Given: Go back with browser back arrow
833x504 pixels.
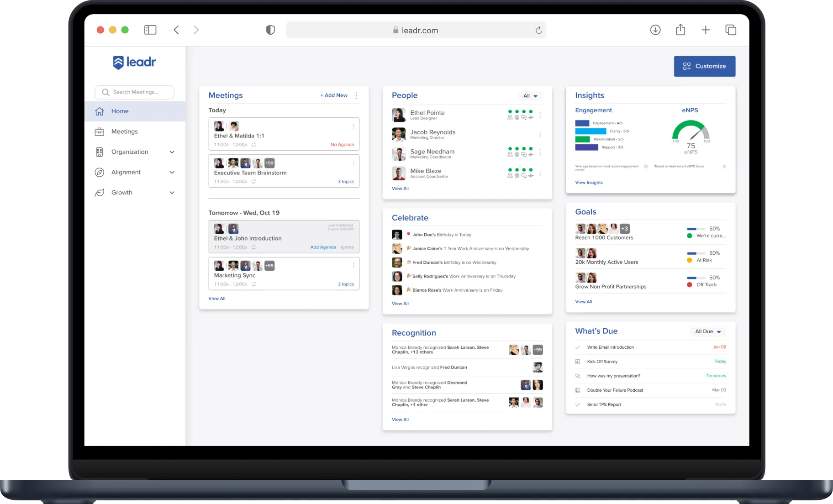Looking at the screenshot, I should click(x=176, y=30).
